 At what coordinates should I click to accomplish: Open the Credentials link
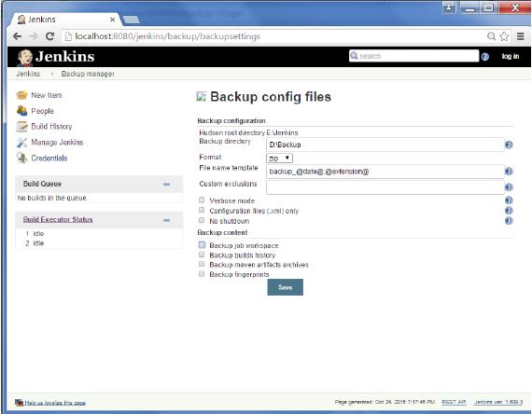pyautogui.click(x=49, y=158)
